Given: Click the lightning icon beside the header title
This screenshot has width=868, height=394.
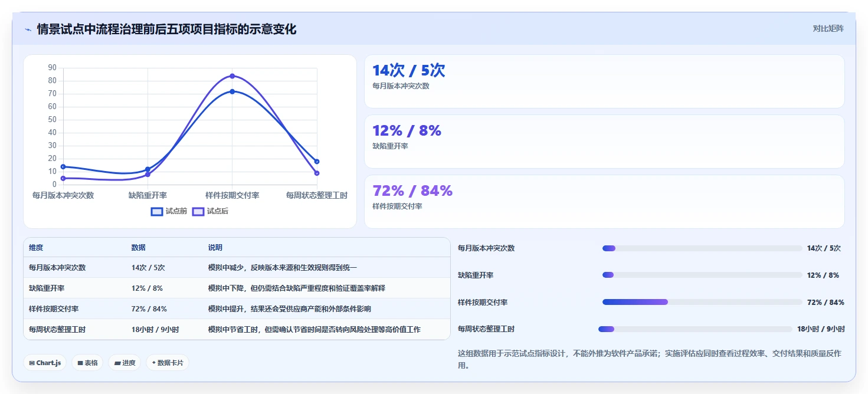Looking at the screenshot, I should 28,29.
